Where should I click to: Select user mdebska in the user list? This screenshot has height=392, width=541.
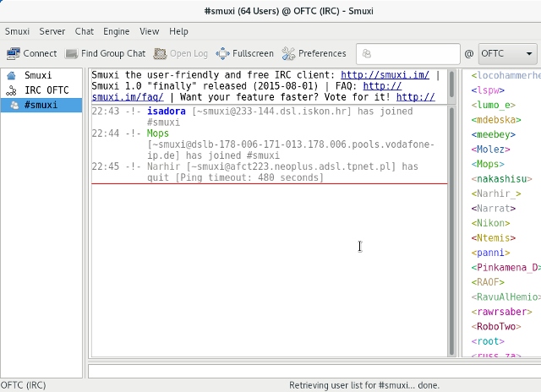(496, 120)
